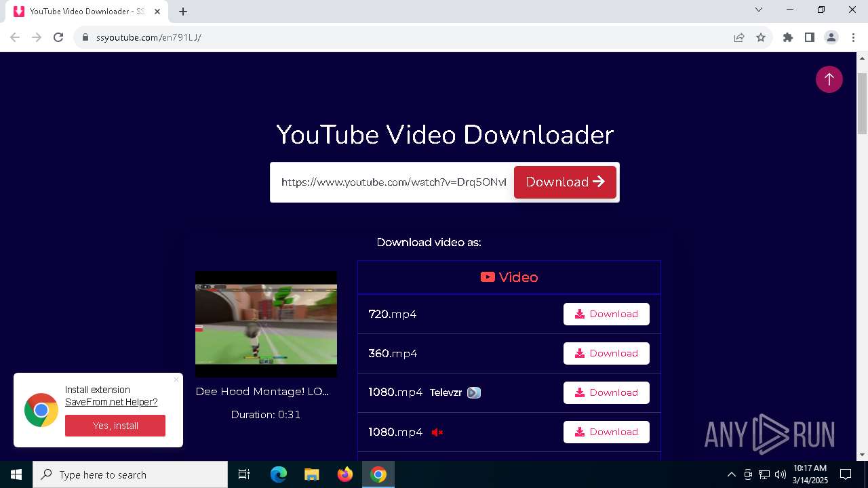Open the Windows notification center
Screen dimensions: 868x488
846,474
